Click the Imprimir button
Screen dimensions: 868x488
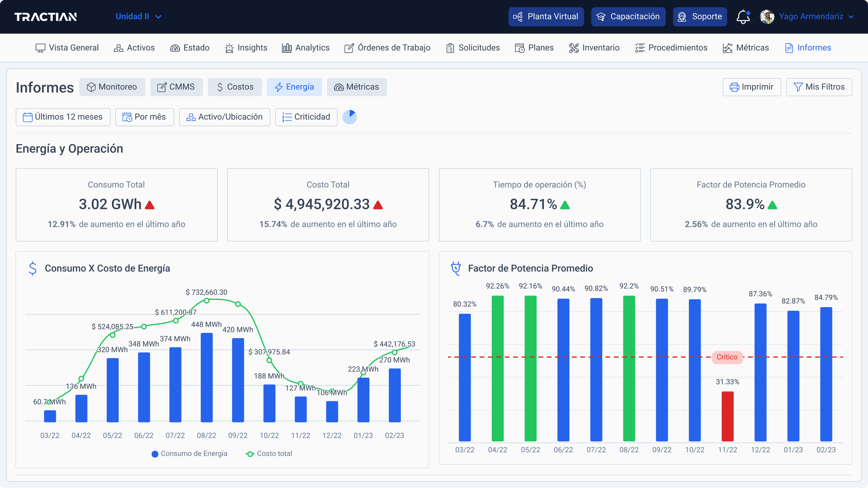751,87
